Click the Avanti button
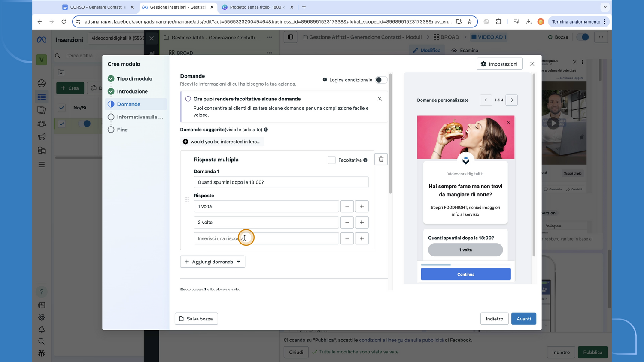 pyautogui.click(x=523, y=319)
